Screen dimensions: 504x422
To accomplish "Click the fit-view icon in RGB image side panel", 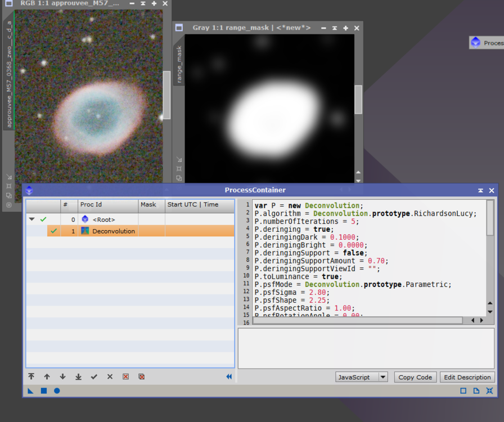I will (x=9, y=186).
